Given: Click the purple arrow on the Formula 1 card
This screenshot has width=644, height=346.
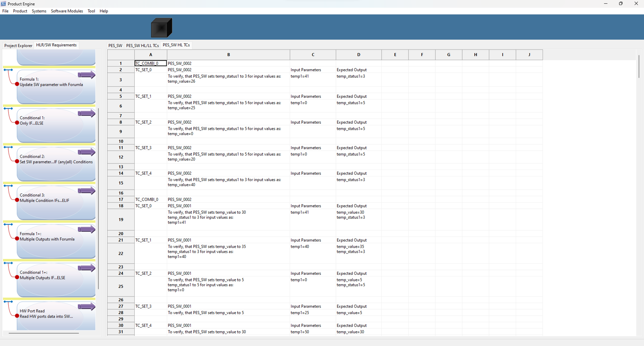Looking at the screenshot, I should pyautogui.click(x=86, y=75).
